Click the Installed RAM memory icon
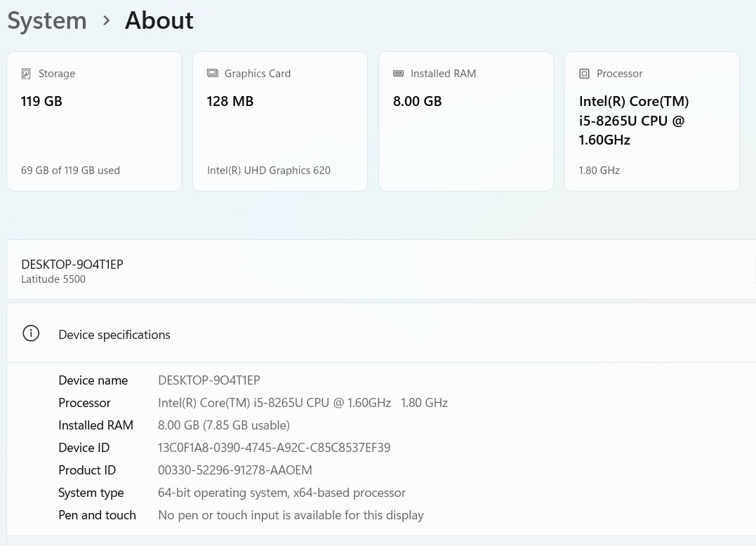This screenshot has width=756, height=546. pyautogui.click(x=398, y=74)
